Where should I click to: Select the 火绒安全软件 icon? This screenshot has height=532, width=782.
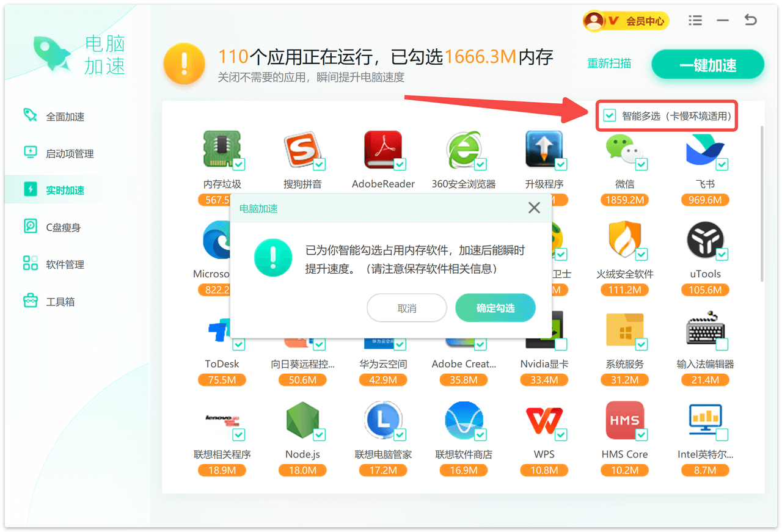[624, 240]
